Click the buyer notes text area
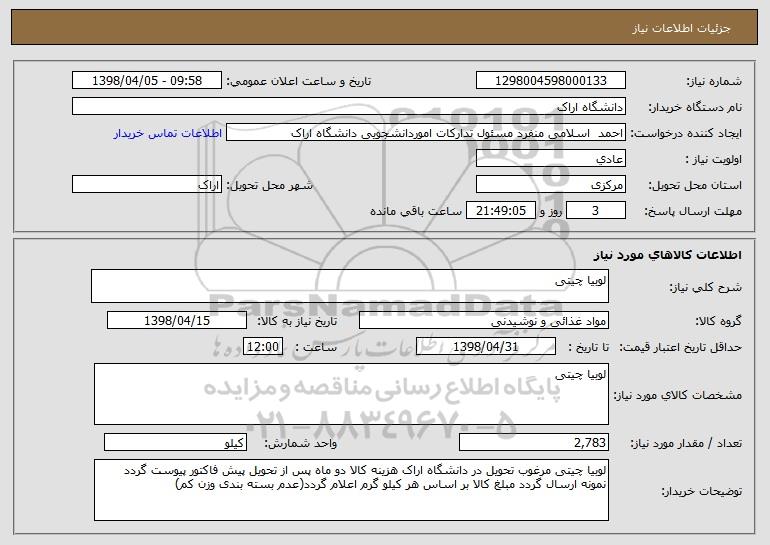The image size is (770, 545). pyautogui.click(x=351, y=490)
